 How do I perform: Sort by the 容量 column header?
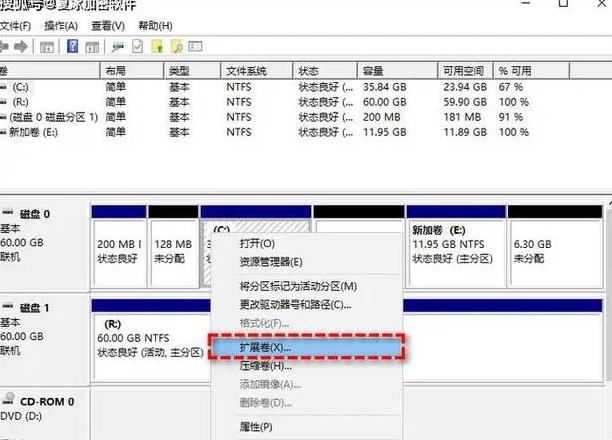(x=397, y=71)
